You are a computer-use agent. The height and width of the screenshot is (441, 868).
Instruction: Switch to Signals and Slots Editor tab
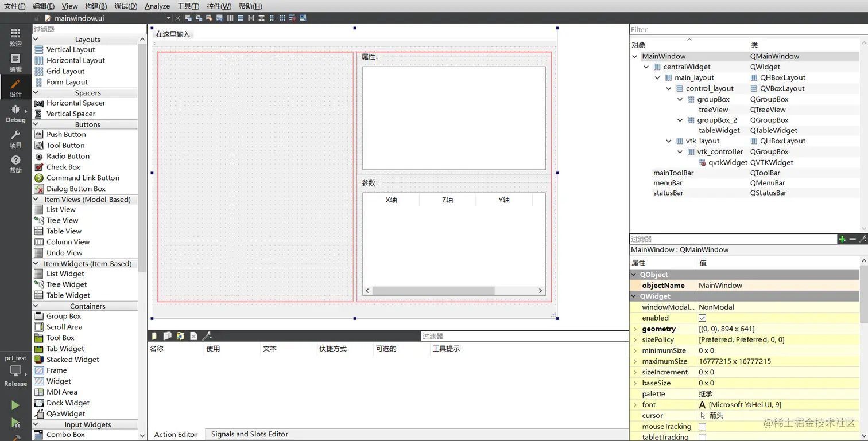coord(250,434)
